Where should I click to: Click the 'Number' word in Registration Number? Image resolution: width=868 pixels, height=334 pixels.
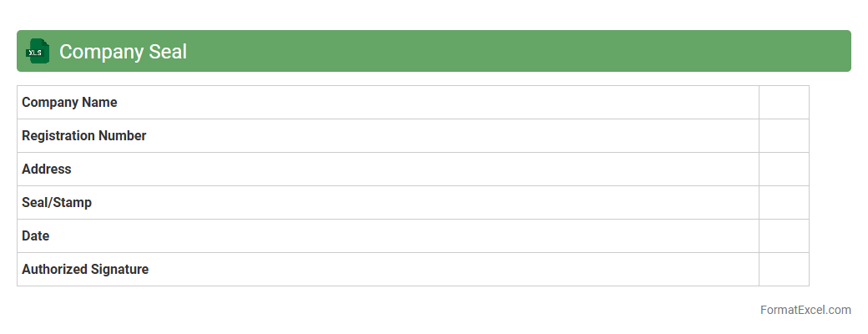coord(122,136)
